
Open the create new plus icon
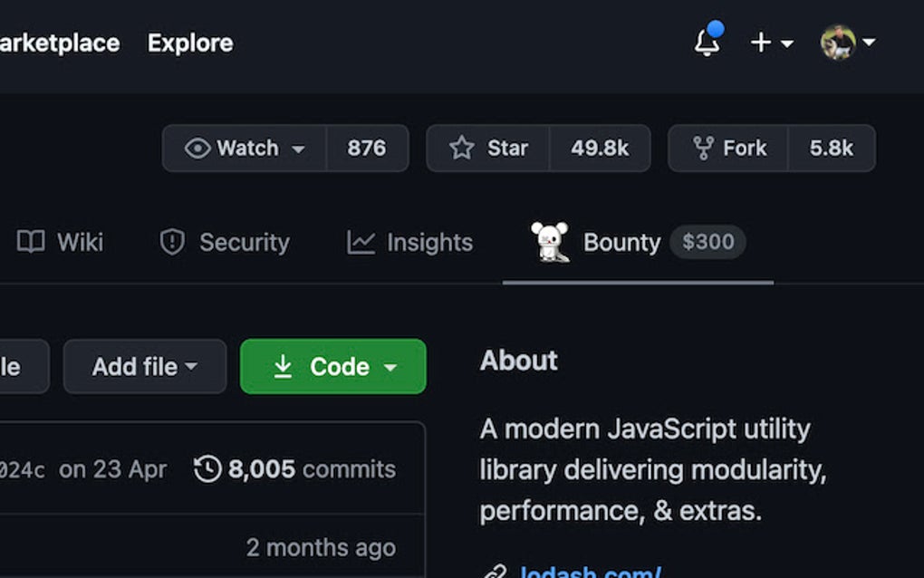pos(759,43)
